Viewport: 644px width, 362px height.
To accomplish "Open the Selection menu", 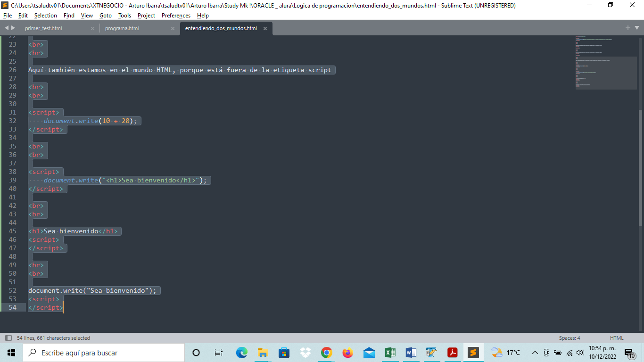I will coord(46,16).
